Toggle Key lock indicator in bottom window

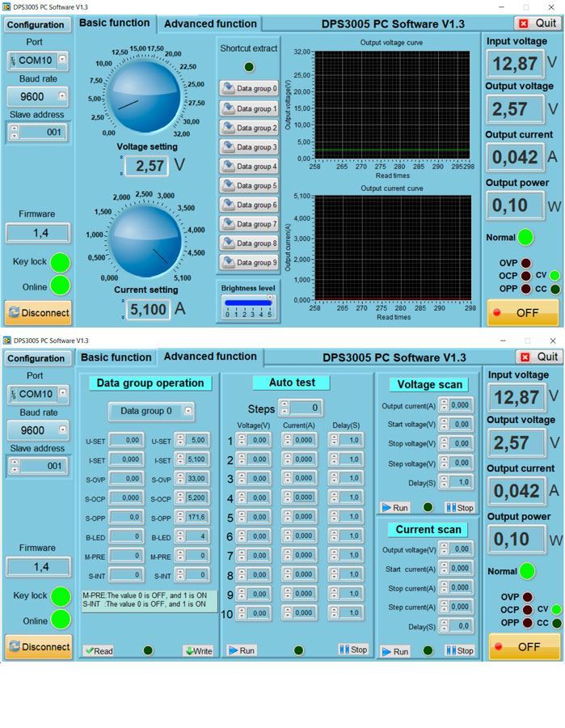(x=61, y=597)
